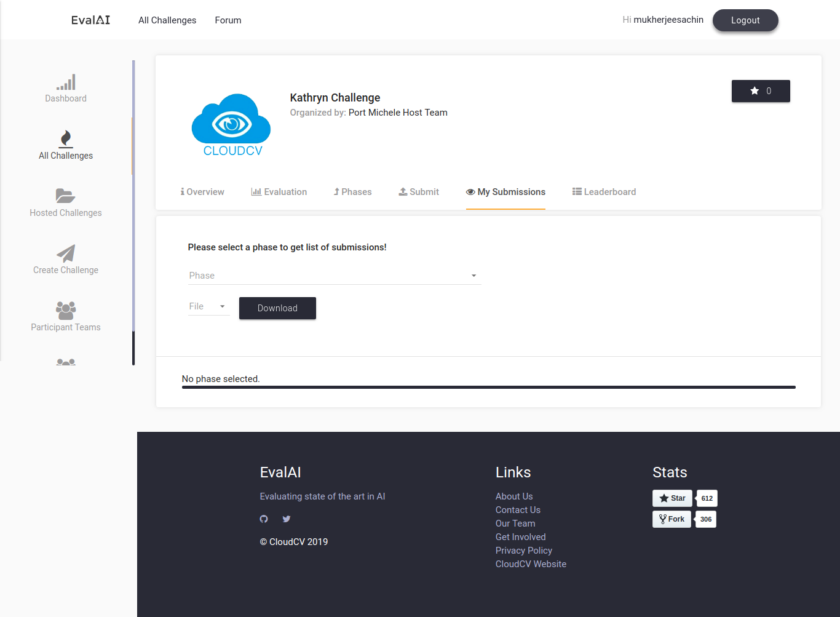
Task: Switch to the Overview tab
Action: click(x=202, y=192)
